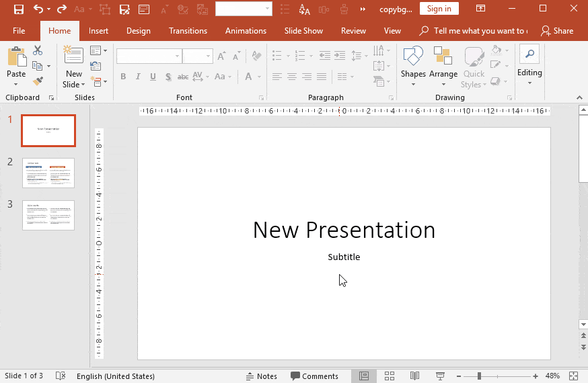Click the Copy icon in Clipboard group
Image resolution: width=588 pixels, height=383 pixels.
coord(37,66)
